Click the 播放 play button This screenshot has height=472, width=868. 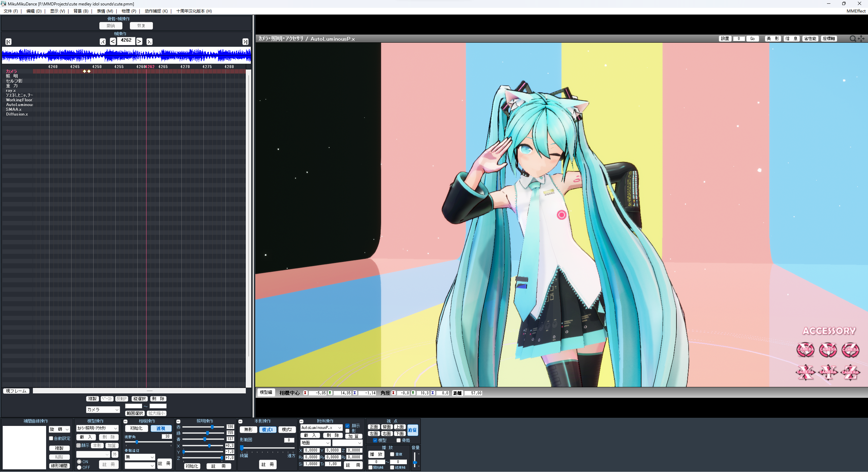click(376, 455)
